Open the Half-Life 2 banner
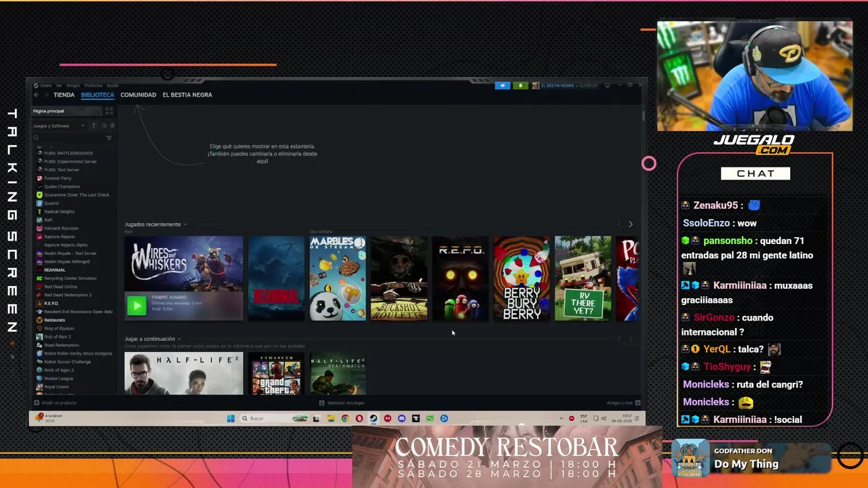868x488 pixels. [184, 373]
